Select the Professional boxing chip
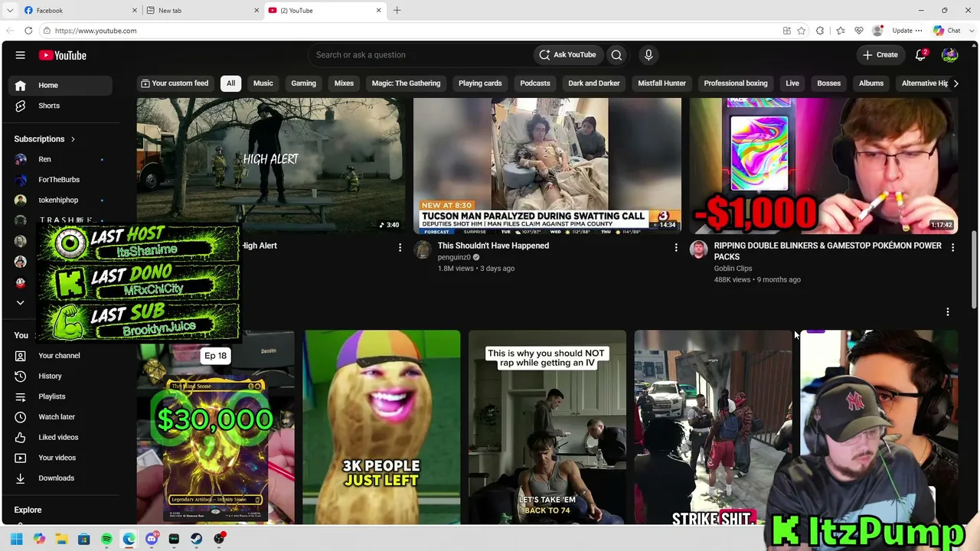Viewport: 980px width, 551px height. tap(736, 83)
